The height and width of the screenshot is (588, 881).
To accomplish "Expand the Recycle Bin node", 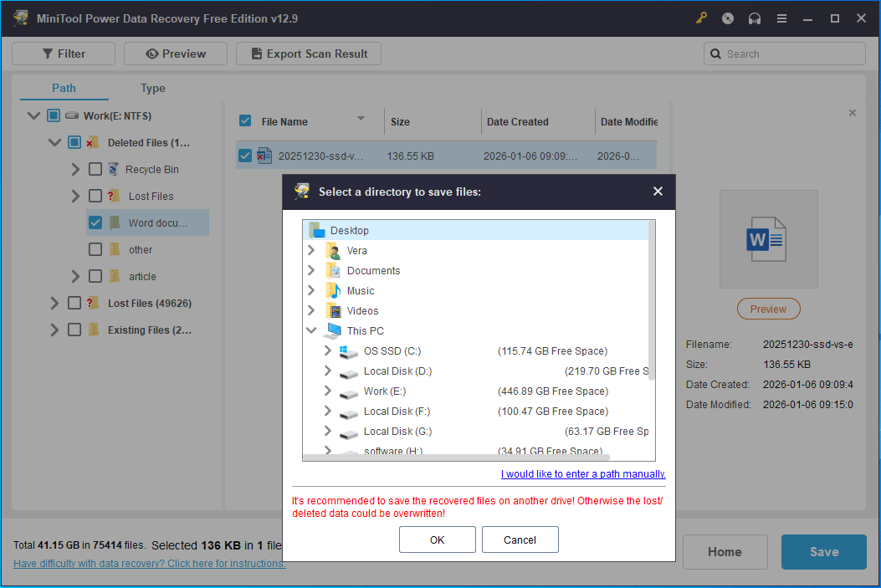I will tap(75, 169).
